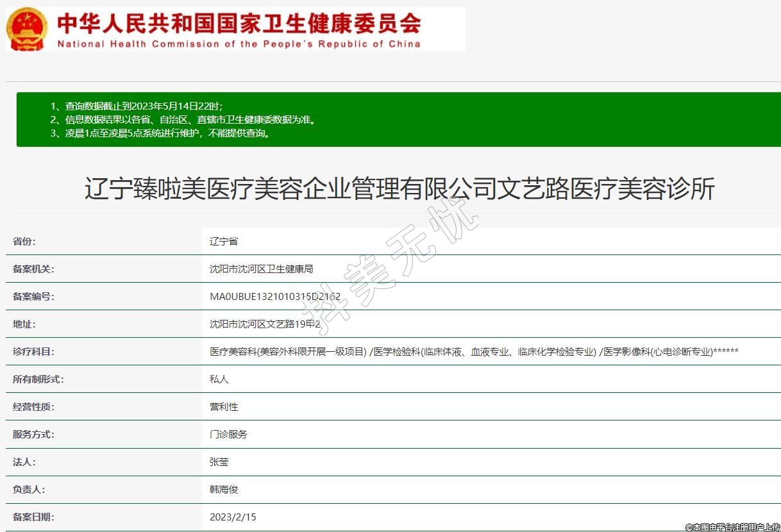781x532 pixels.
Task: Click the business nature value 营利性
Action: pyautogui.click(x=224, y=407)
